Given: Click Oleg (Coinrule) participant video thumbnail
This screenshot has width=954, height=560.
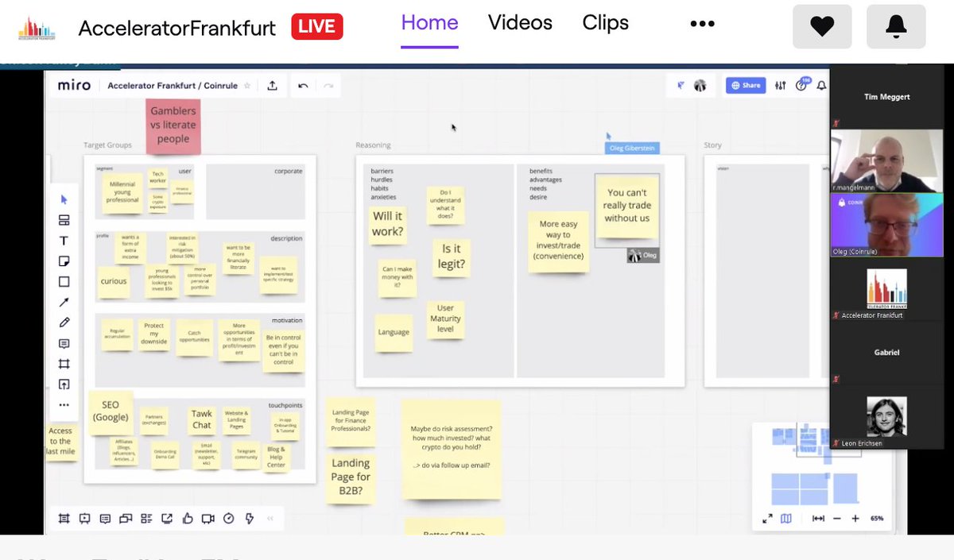Looking at the screenshot, I should coord(886,226).
